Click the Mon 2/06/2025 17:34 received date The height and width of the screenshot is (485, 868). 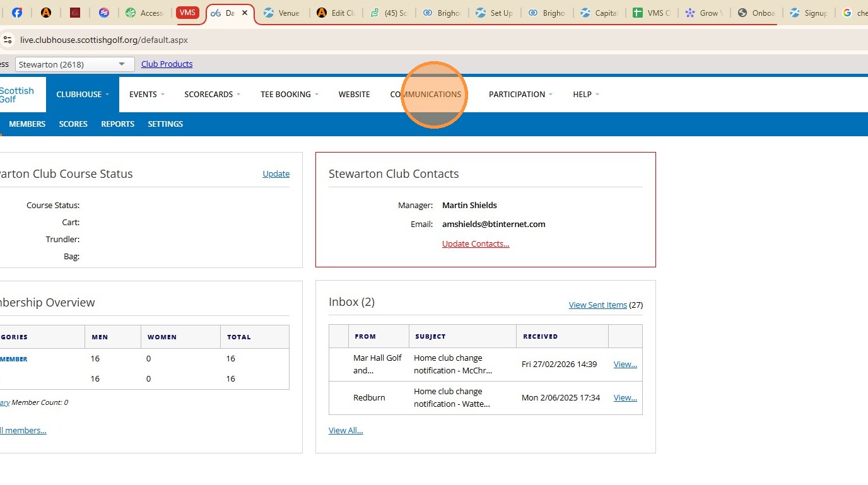point(561,398)
